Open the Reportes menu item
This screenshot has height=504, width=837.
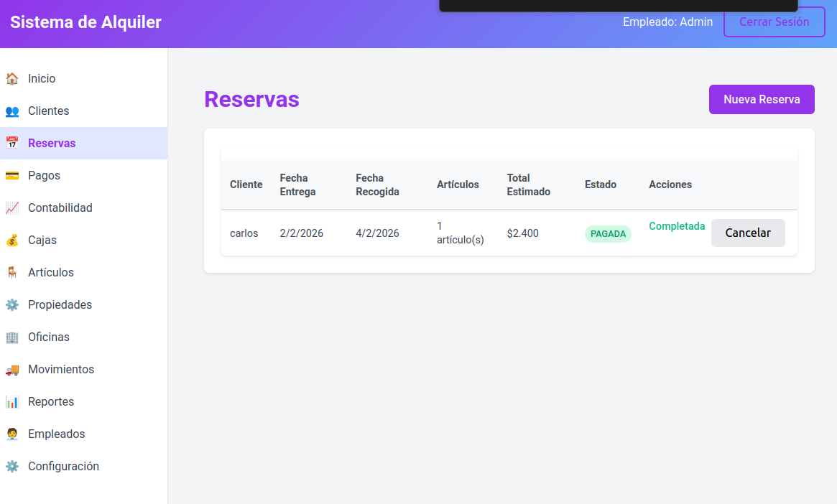click(84, 401)
